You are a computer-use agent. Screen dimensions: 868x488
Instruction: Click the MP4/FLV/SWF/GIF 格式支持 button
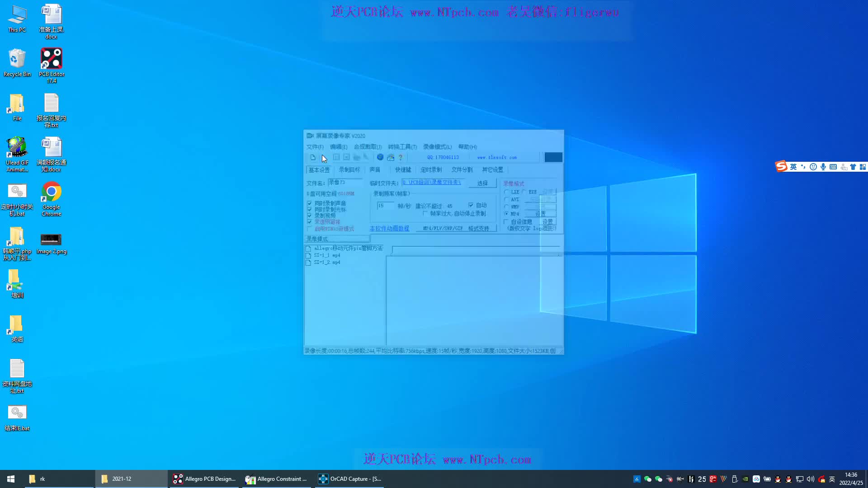(456, 229)
